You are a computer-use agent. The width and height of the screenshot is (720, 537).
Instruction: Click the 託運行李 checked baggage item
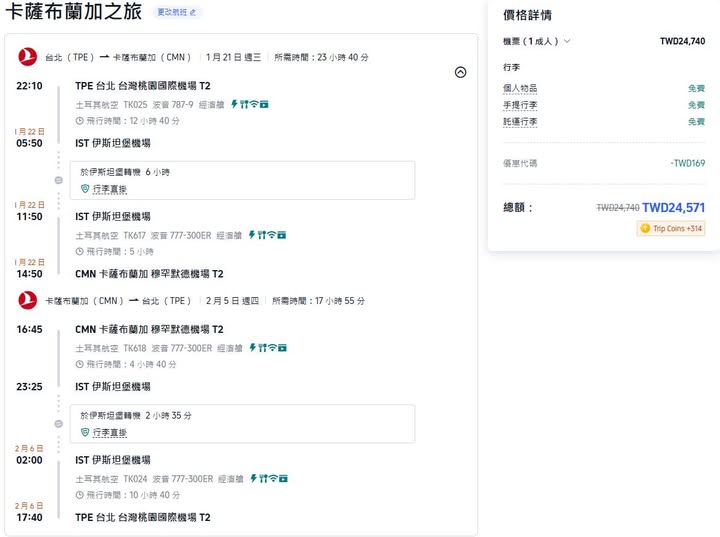519,122
